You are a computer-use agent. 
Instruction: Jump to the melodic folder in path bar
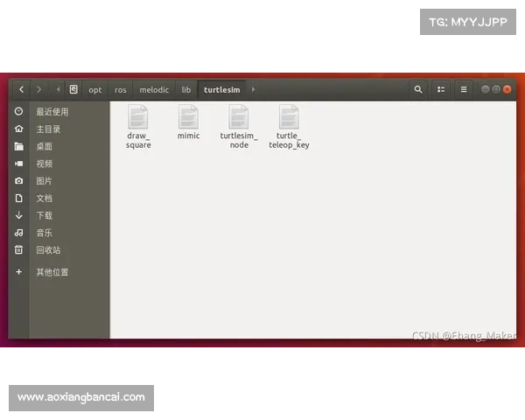154,89
